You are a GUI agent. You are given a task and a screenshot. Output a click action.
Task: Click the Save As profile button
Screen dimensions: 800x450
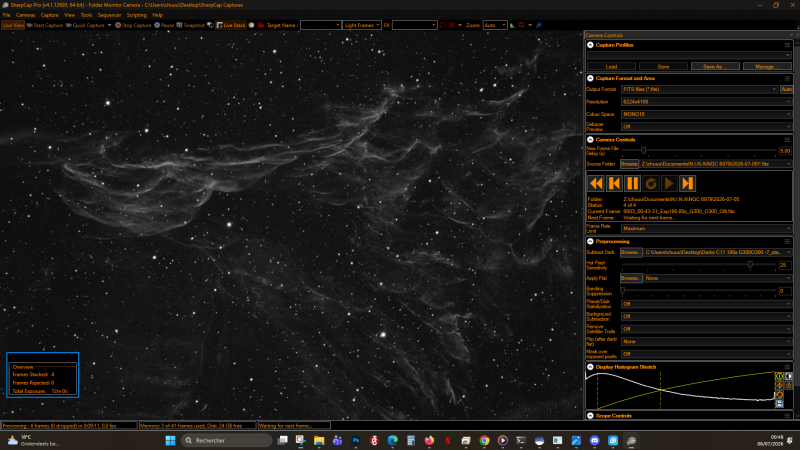[x=715, y=66]
